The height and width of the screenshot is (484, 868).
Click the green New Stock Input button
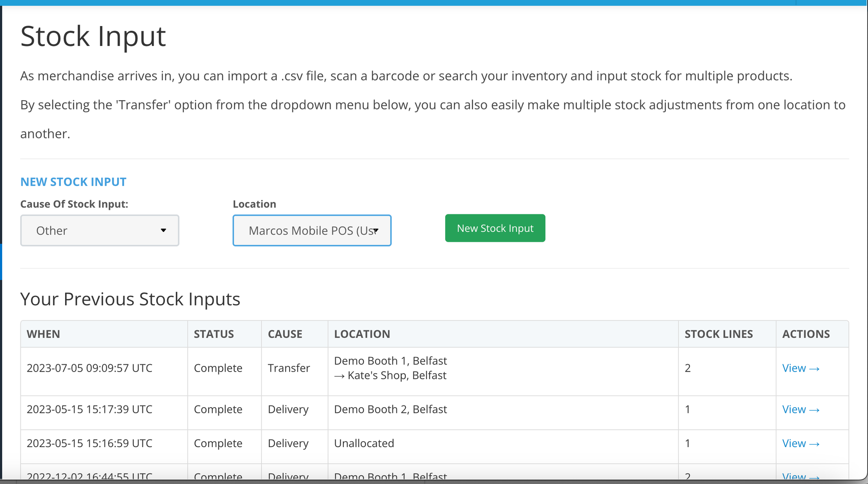[495, 228]
